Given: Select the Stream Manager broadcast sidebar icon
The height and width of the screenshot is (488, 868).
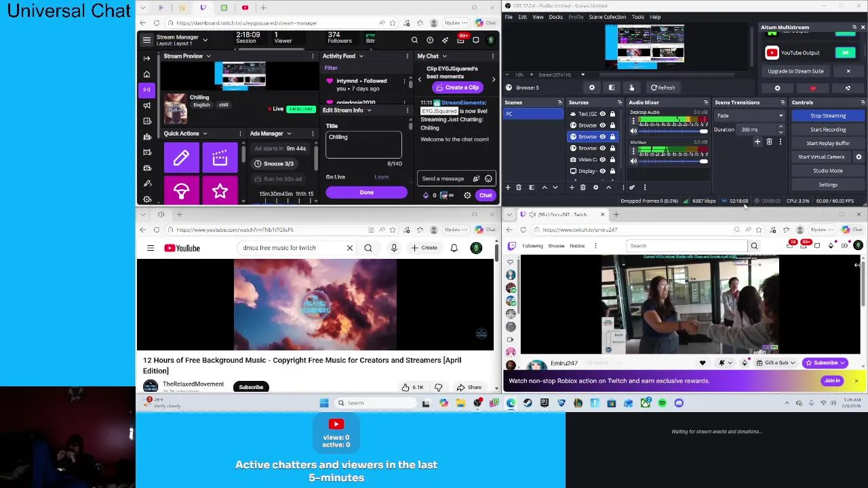Looking at the screenshot, I should pos(147,89).
